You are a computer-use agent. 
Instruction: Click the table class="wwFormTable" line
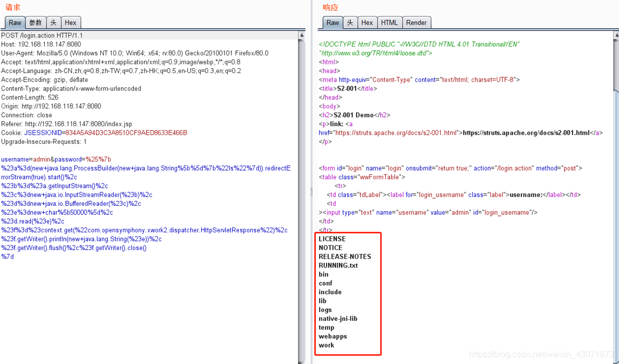(362, 177)
